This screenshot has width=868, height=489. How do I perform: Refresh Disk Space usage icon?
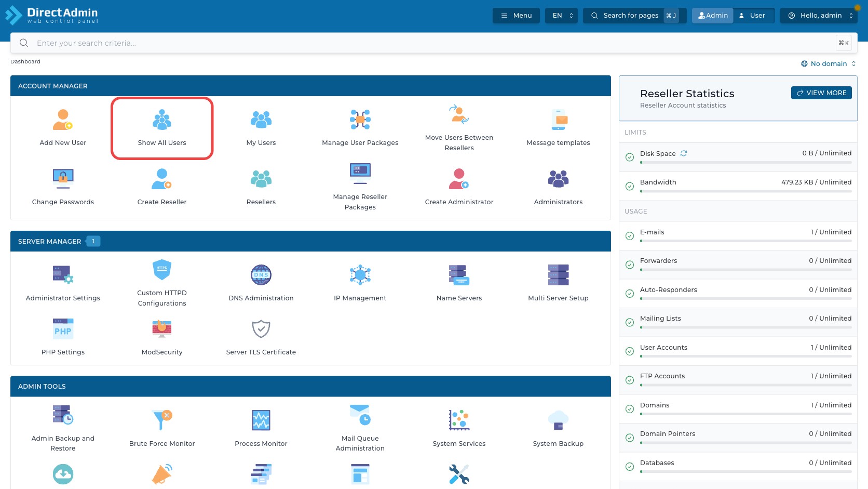[684, 153]
